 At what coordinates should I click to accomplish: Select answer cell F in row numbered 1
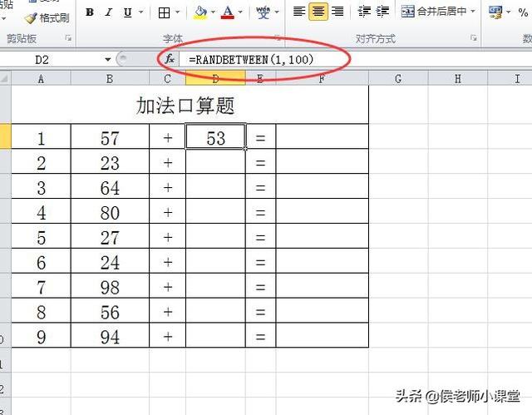[x=323, y=136]
